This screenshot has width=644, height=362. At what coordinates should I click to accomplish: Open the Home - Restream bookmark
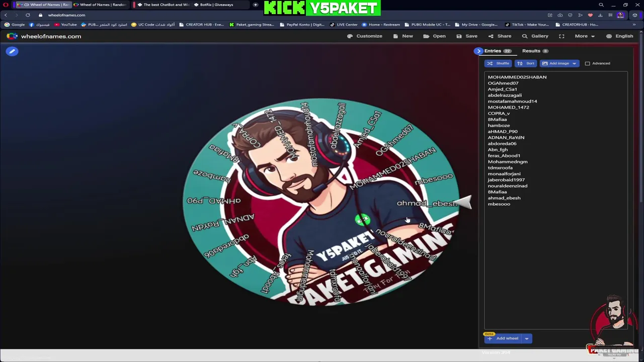coord(381,25)
